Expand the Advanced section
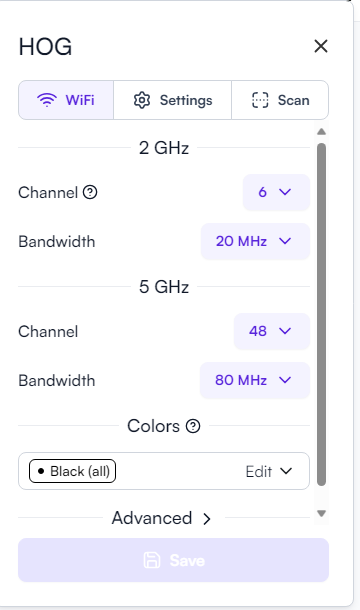 click(x=161, y=518)
